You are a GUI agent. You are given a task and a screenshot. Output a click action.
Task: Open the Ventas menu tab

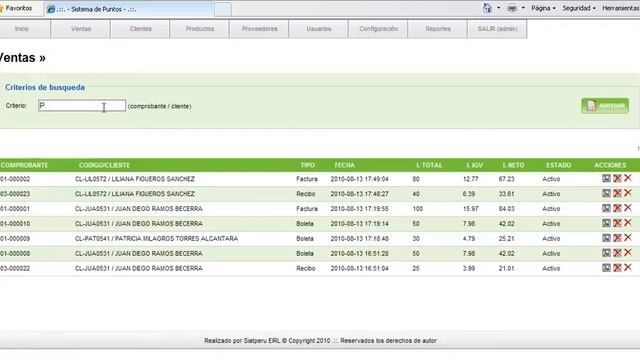coord(81,29)
